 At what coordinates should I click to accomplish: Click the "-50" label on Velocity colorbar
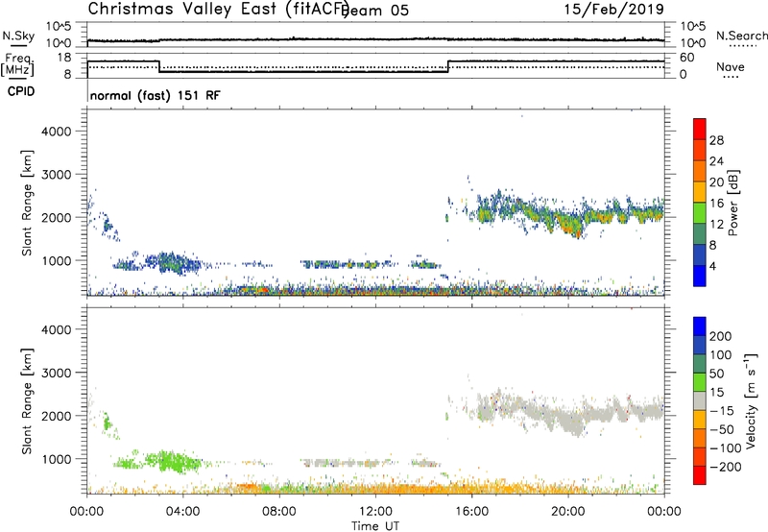click(722, 429)
